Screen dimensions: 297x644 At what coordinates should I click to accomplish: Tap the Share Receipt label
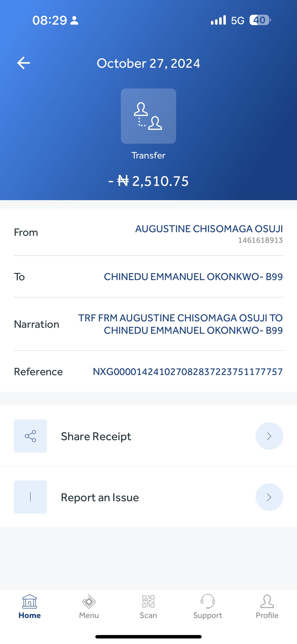tap(96, 436)
